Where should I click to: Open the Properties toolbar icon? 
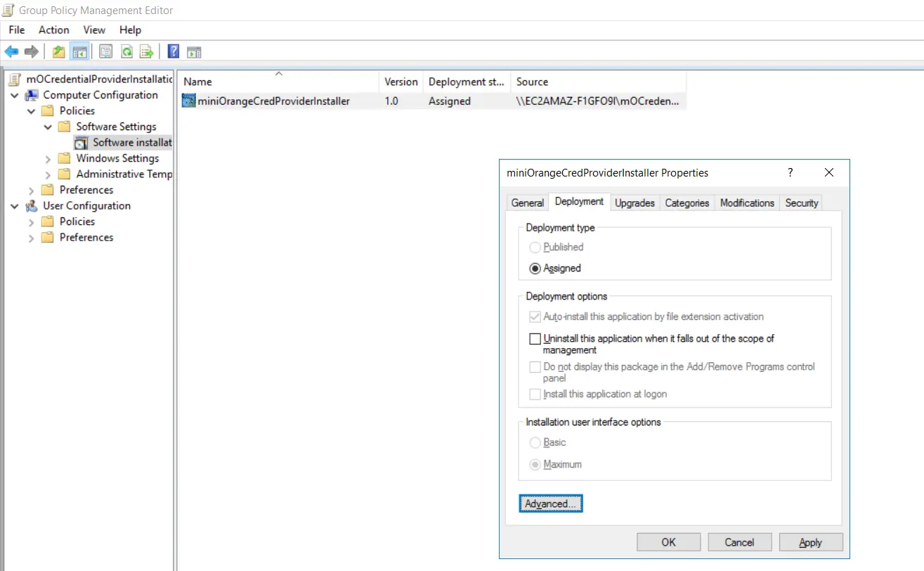pos(105,51)
